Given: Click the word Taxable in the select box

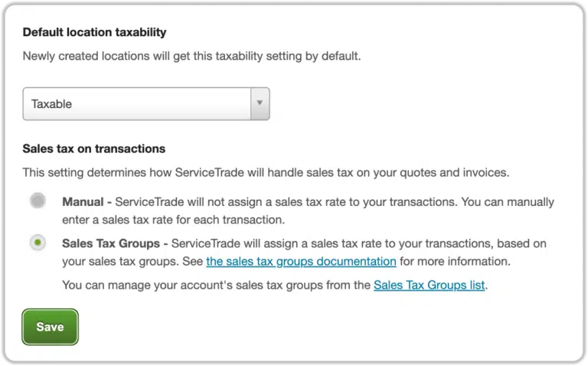Looking at the screenshot, I should click(x=52, y=104).
